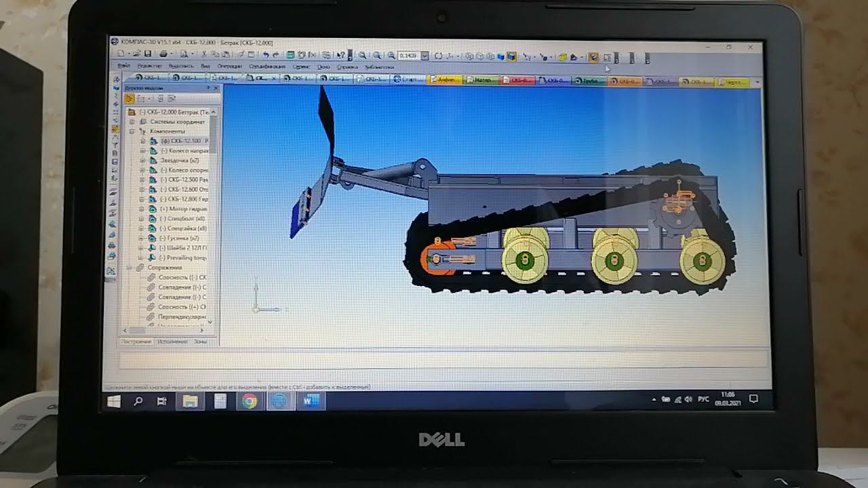The image size is (868, 488).
Task: Click the Print icon
Action: 163,54
